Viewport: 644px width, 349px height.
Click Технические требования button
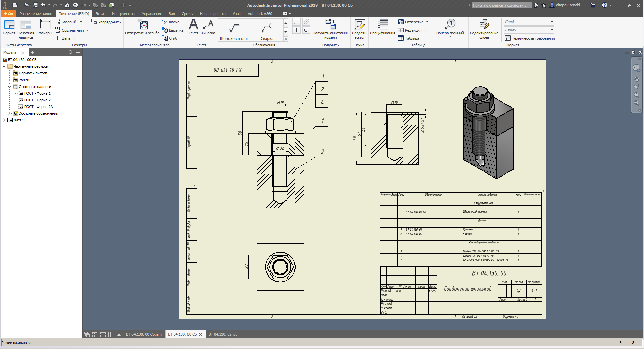pos(530,38)
